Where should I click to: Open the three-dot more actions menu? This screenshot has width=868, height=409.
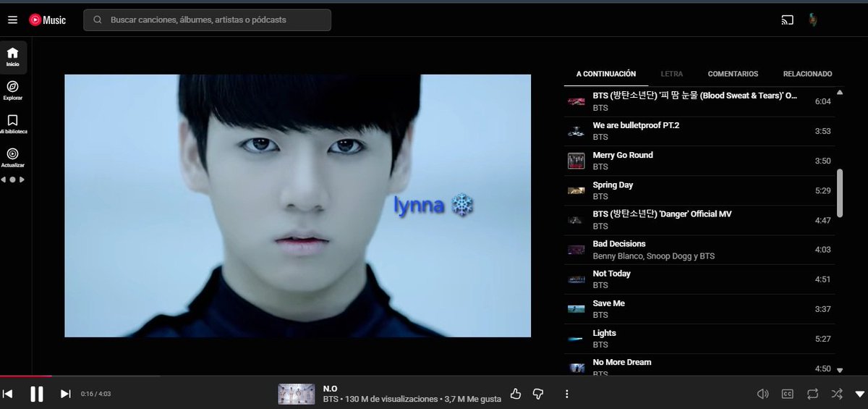[x=567, y=394]
